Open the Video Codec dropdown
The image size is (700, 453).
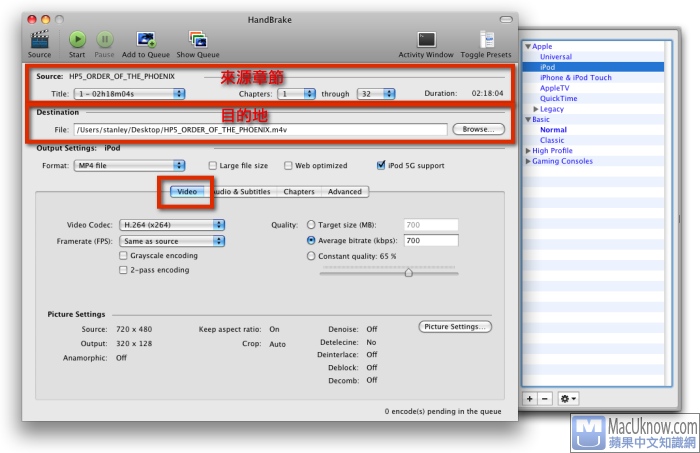[x=171, y=225]
